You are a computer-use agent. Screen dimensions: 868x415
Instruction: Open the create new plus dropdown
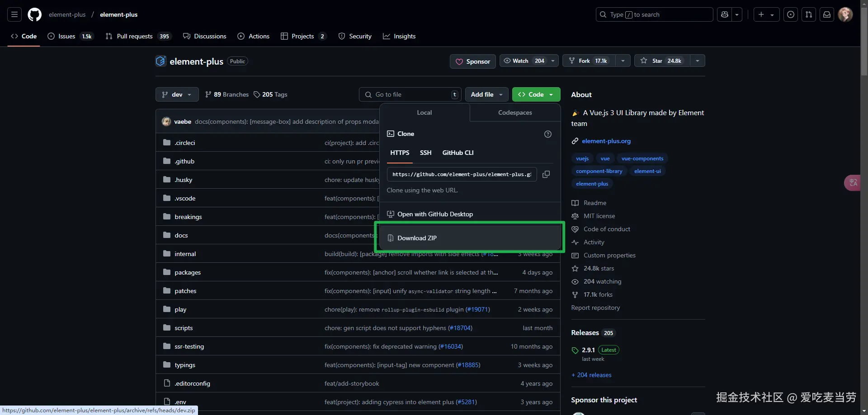766,14
